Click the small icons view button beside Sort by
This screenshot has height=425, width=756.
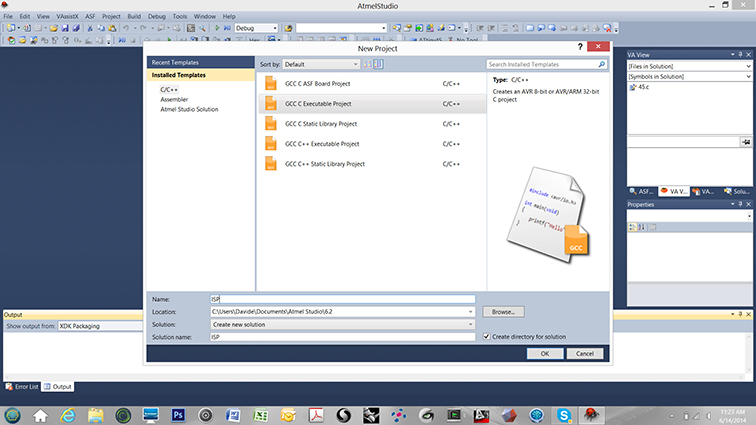[368, 64]
